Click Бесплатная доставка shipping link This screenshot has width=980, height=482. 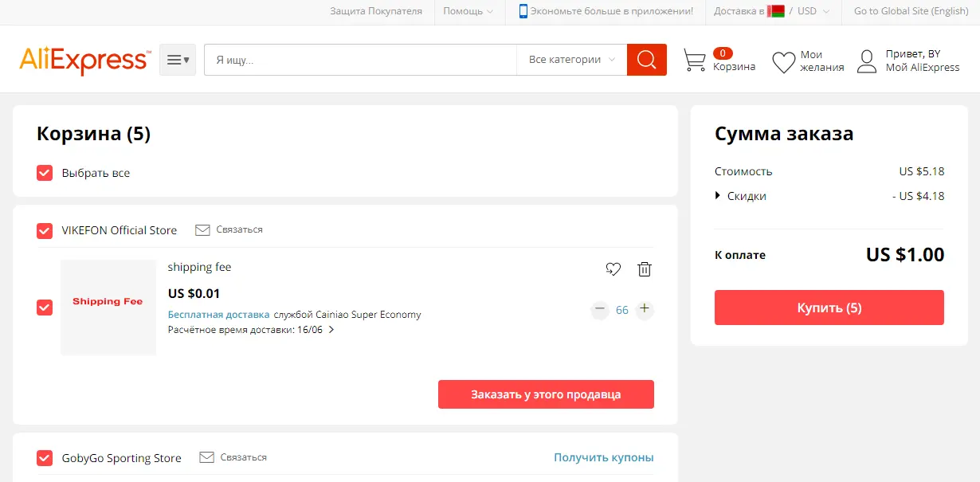pos(219,315)
